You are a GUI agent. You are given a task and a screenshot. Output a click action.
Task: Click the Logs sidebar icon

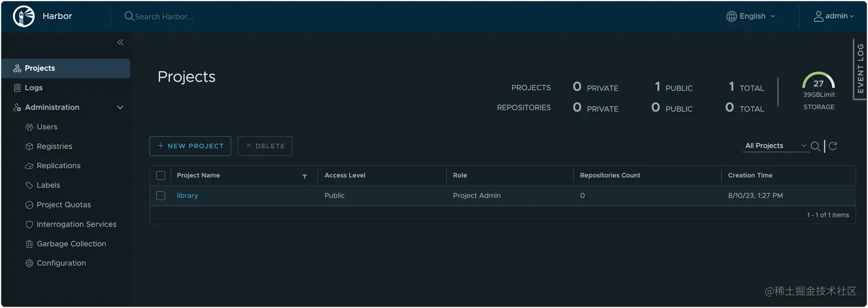coord(17,88)
